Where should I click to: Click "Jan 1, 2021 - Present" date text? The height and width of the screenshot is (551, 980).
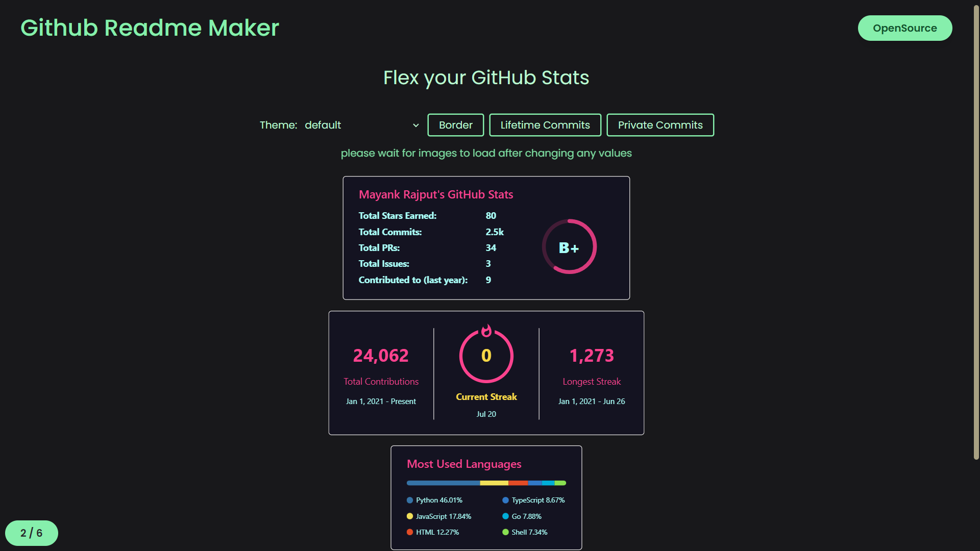[x=381, y=402]
